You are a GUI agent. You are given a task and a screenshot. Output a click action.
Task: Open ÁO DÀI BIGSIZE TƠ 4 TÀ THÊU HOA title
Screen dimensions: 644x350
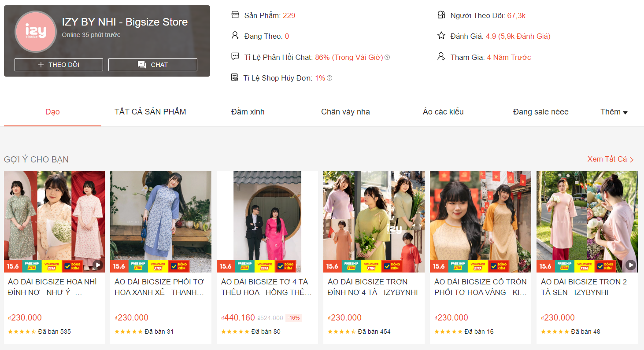(x=266, y=287)
